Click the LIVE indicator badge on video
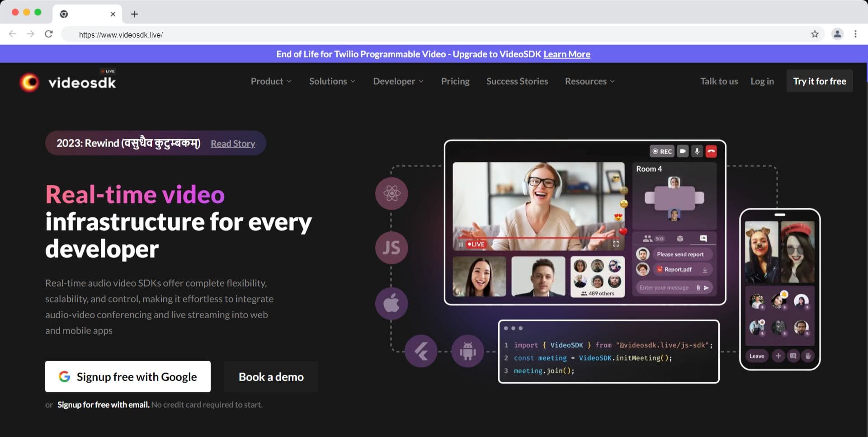Screen dimensions: 868x437 point(476,244)
